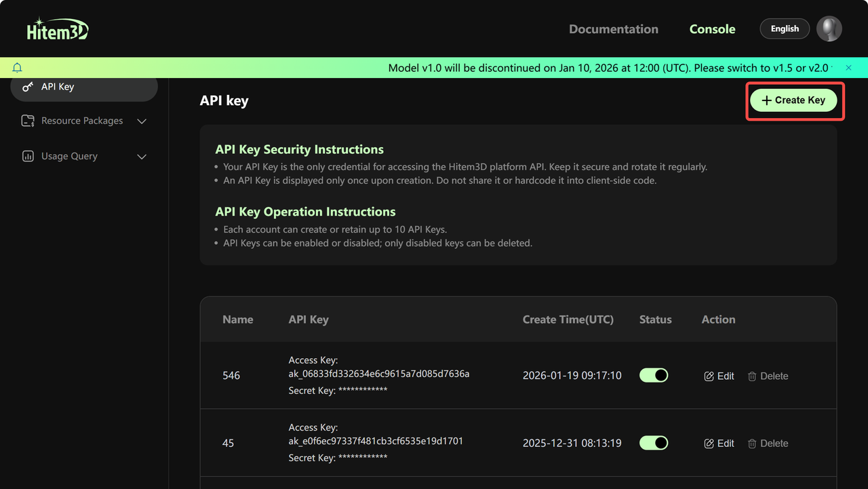Switch to the Console tab

(x=712, y=29)
